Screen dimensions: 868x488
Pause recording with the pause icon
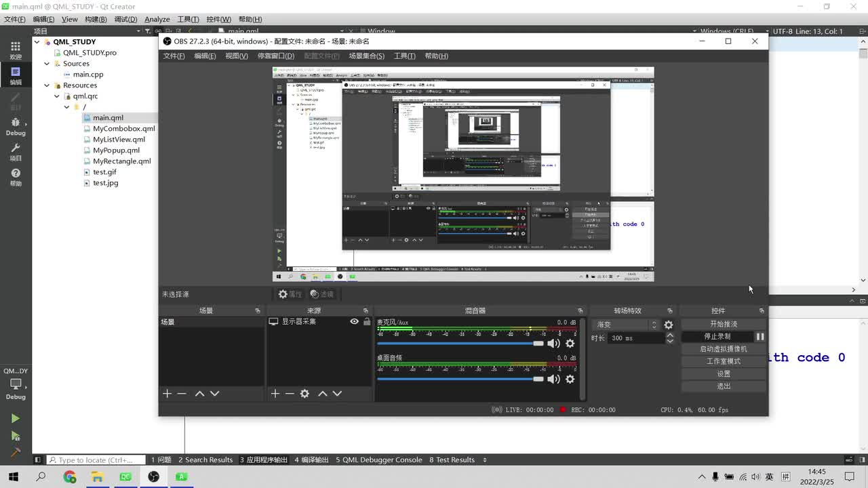tap(760, 336)
